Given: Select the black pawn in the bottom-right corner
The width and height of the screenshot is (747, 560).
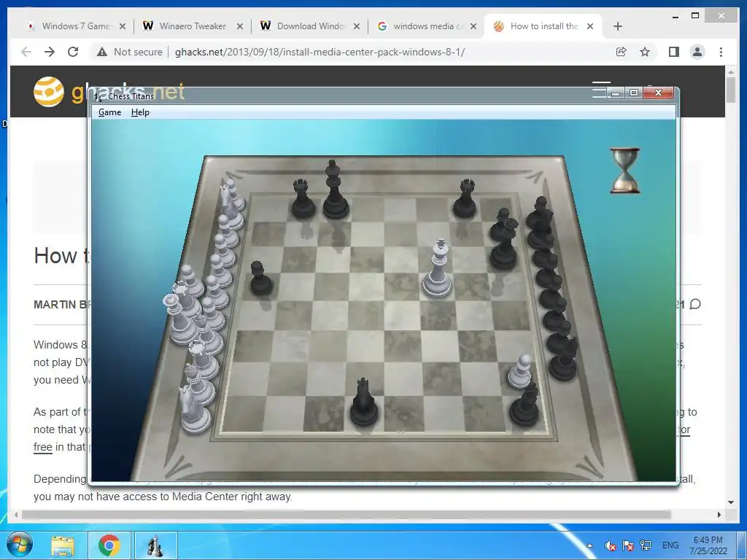Looking at the screenshot, I should coord(525,405).
